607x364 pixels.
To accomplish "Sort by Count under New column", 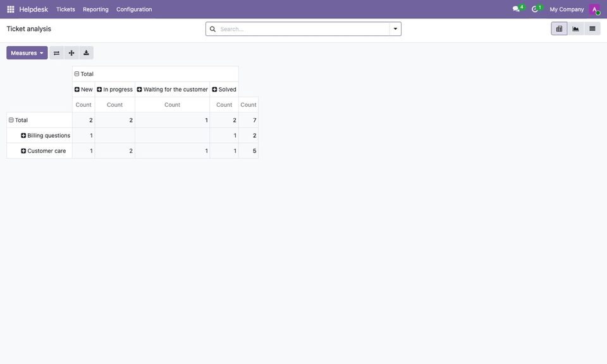I will [83, 105].
